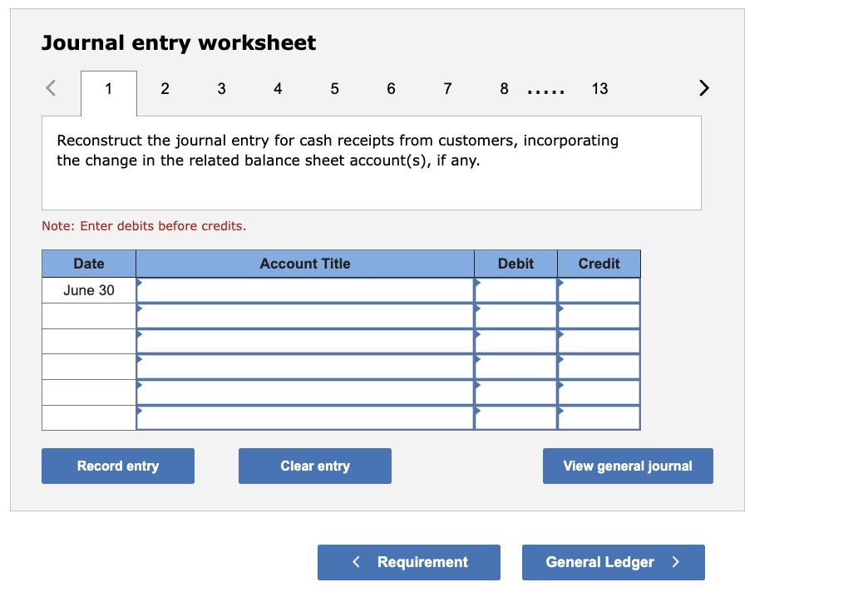Click Credit field in fifth row

[599, 392]
